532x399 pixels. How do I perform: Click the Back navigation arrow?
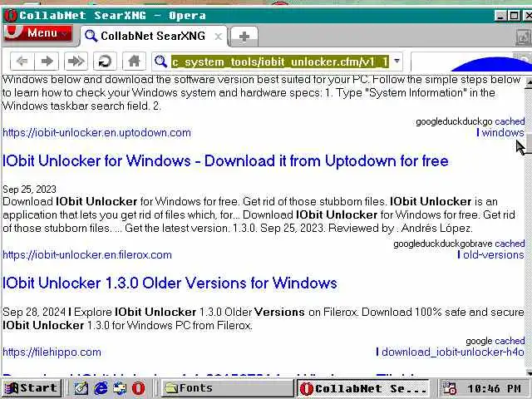pyautogui.click(x=22, y=62)
